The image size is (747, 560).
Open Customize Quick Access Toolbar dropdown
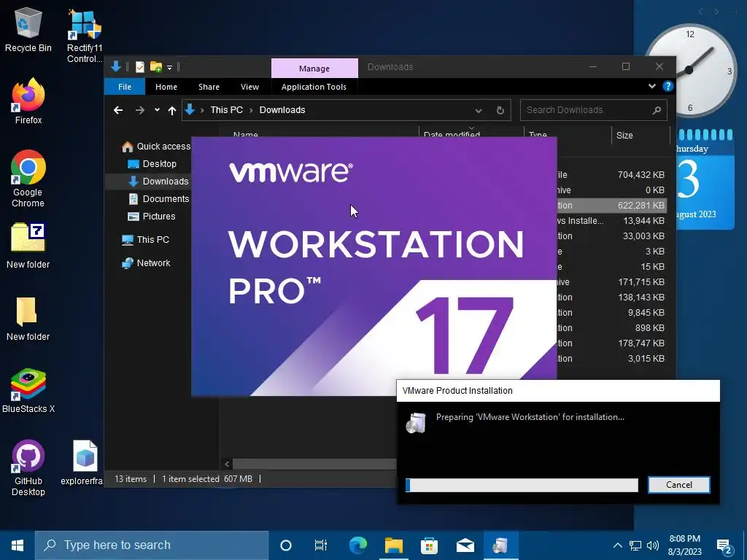tap(169, 68)
